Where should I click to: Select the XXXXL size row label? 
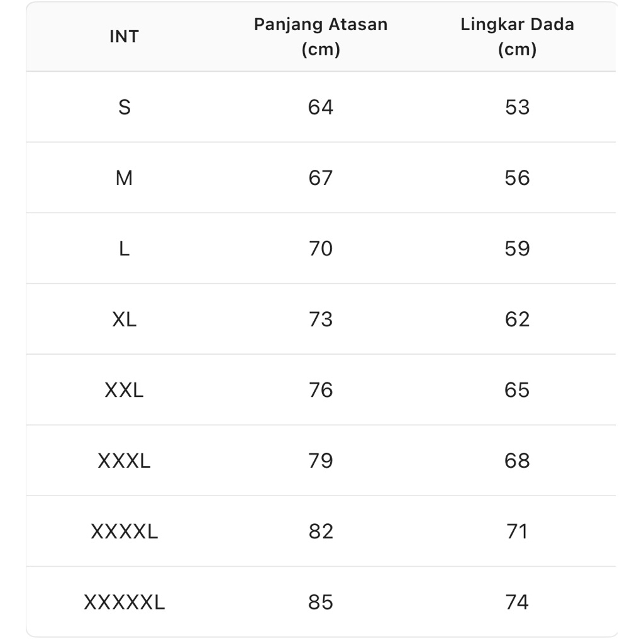click(x=125, y=532)
